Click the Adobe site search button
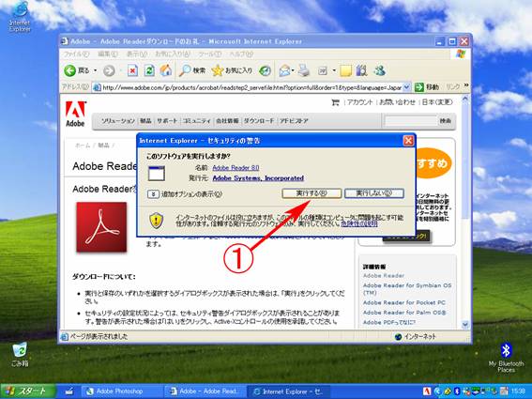 [446, 121]
